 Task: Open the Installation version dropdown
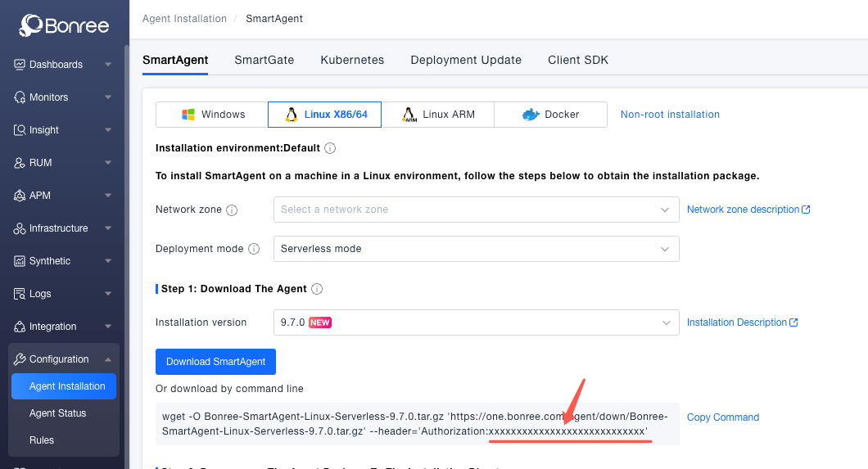click(x=476, y=322)
